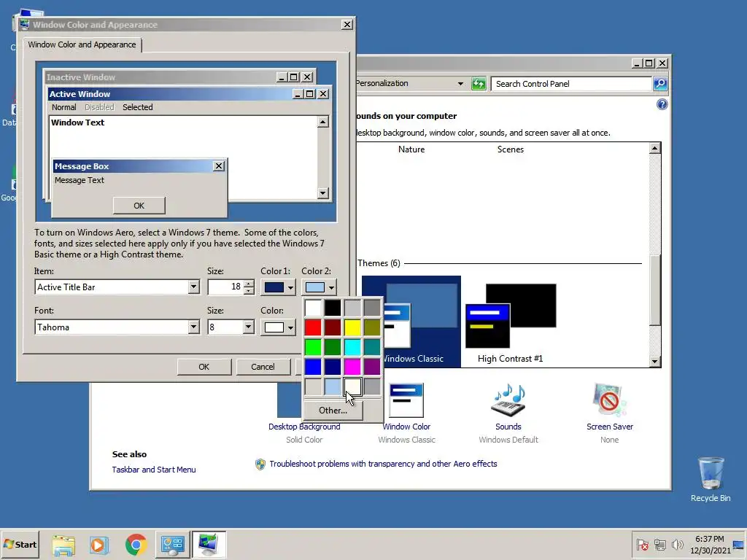Expand the font Size dropdown showing 8

tap(248, 327)
